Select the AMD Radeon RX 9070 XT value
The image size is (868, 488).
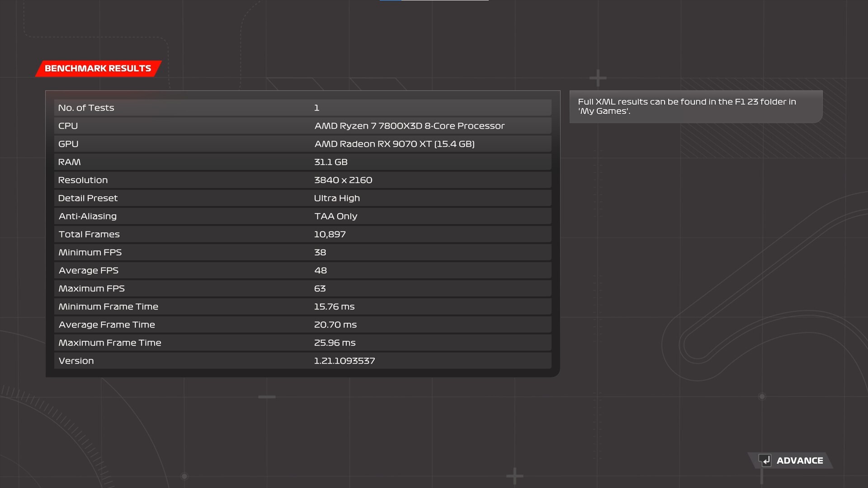[394, 144]
